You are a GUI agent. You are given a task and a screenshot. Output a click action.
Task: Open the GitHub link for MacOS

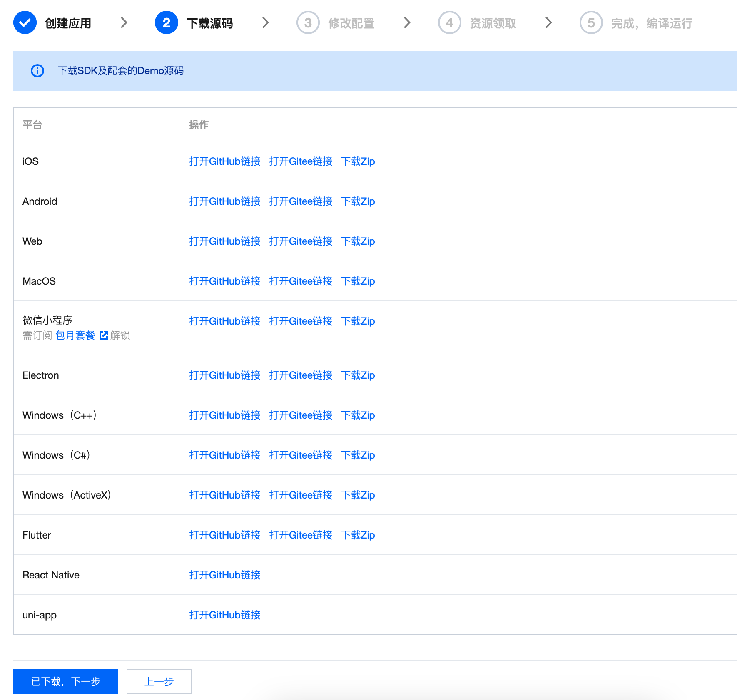click(225, 281)
